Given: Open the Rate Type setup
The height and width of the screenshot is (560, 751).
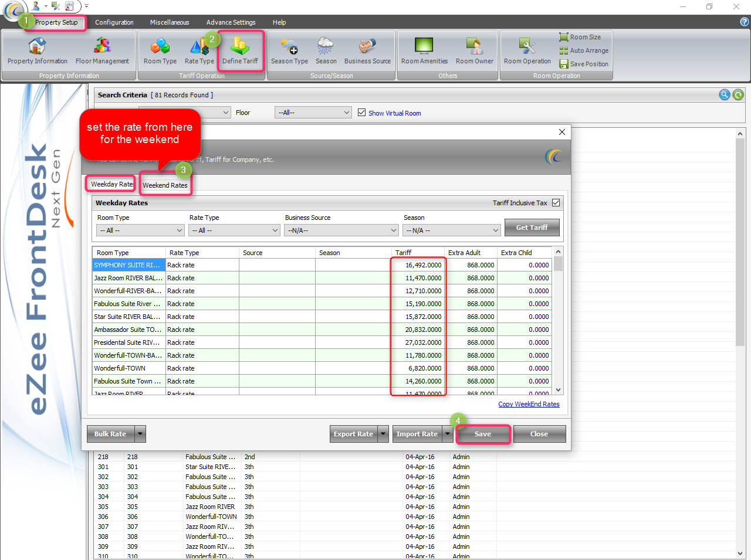Looking at the screenshot, I should pyautogui.click(x=199, y=51).
